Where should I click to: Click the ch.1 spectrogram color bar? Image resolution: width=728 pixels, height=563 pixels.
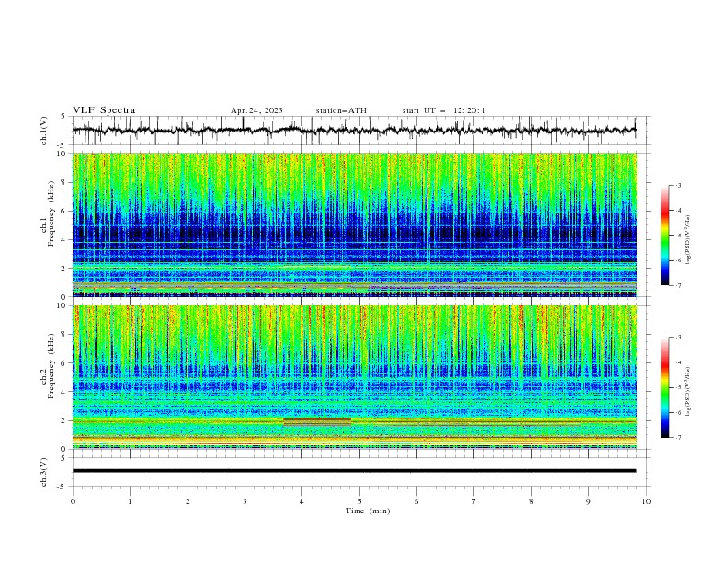click(x=665, y=236)
